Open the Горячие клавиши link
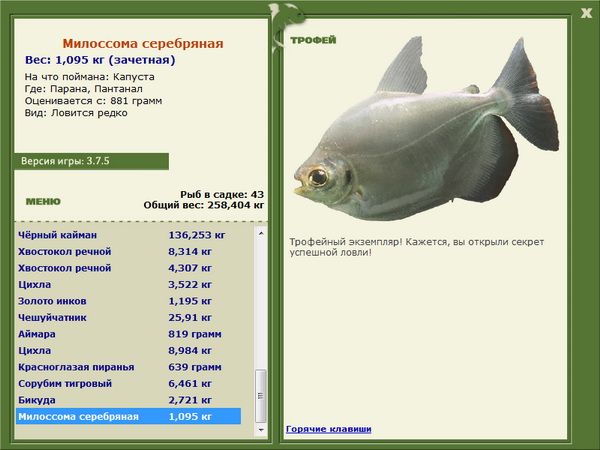The height and width of the screenshot is (450, 600). (x=329, y=429)
